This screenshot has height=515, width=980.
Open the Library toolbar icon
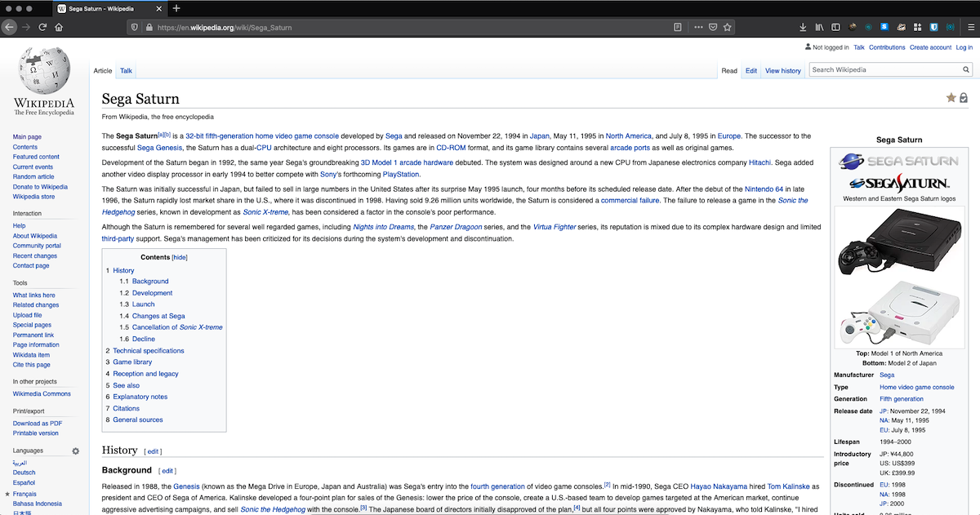(820, 27)
